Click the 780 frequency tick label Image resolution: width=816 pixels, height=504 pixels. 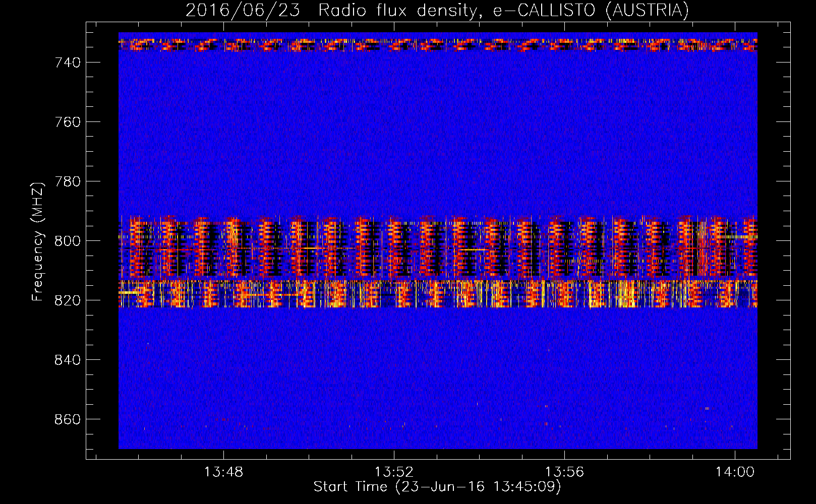point(68,181)
